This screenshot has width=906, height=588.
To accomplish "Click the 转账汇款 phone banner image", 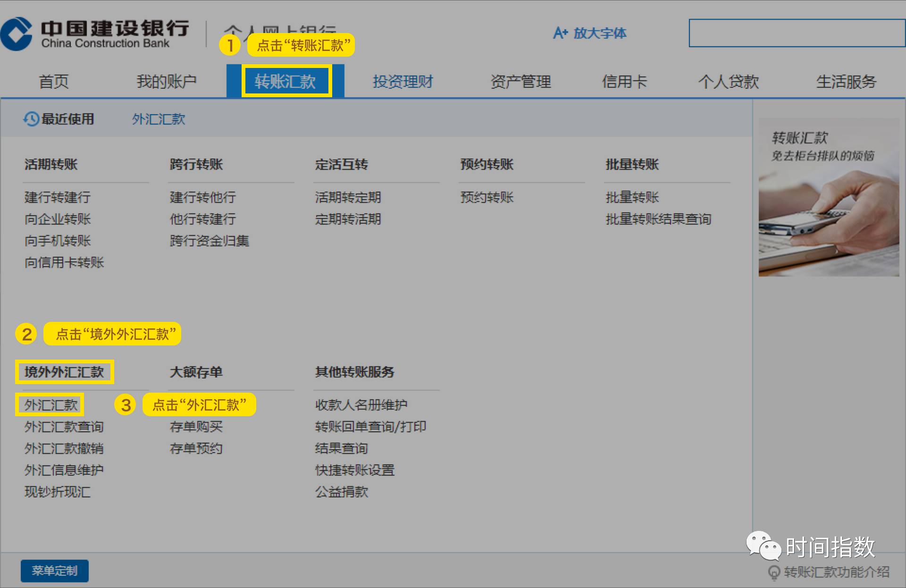I will [828, 197].
